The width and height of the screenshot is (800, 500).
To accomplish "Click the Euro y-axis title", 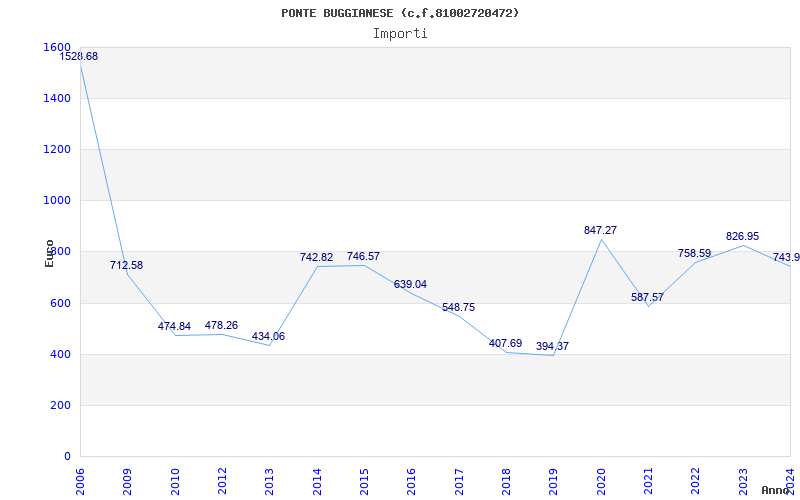I will 49,254.
